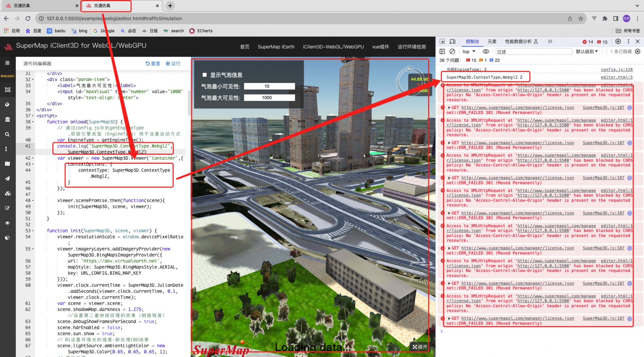Open the config.js:128 source link
Screen dimensions: 644x357
617,70
